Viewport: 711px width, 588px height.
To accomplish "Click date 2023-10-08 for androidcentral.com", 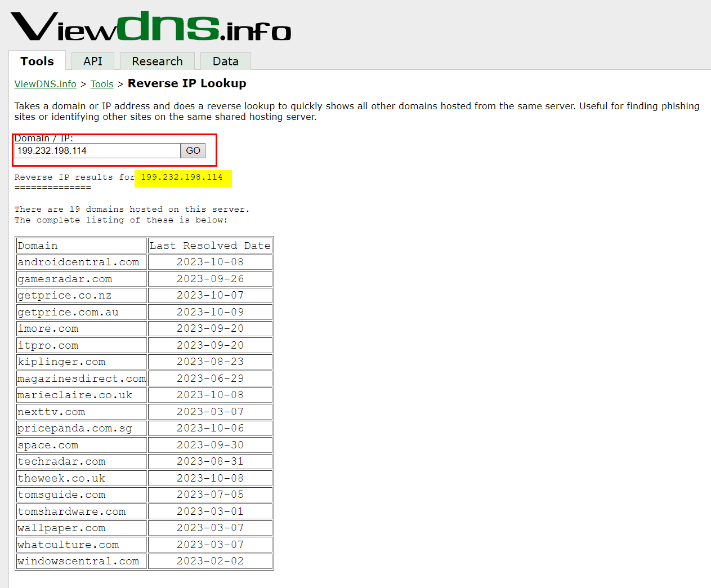I will coord(210,262).
